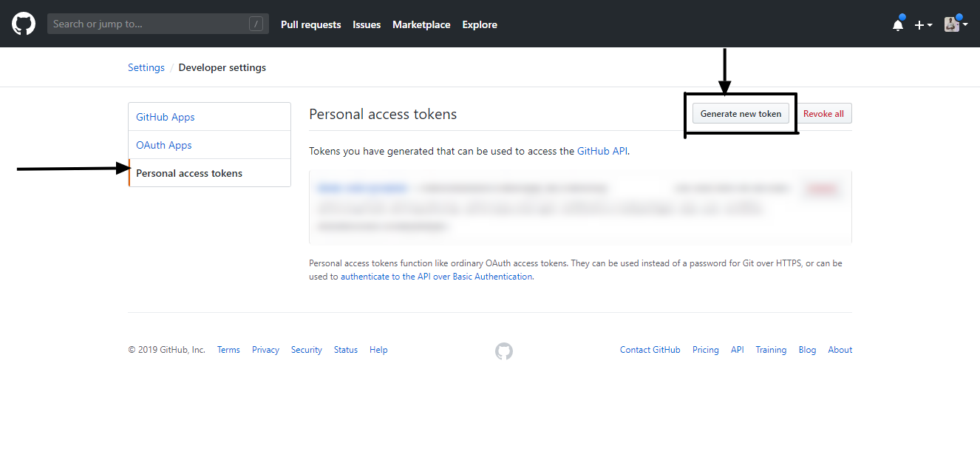
Task: Select OAuth Apps in sidebar
Action: pyautogui.click(x=164, y=145)
